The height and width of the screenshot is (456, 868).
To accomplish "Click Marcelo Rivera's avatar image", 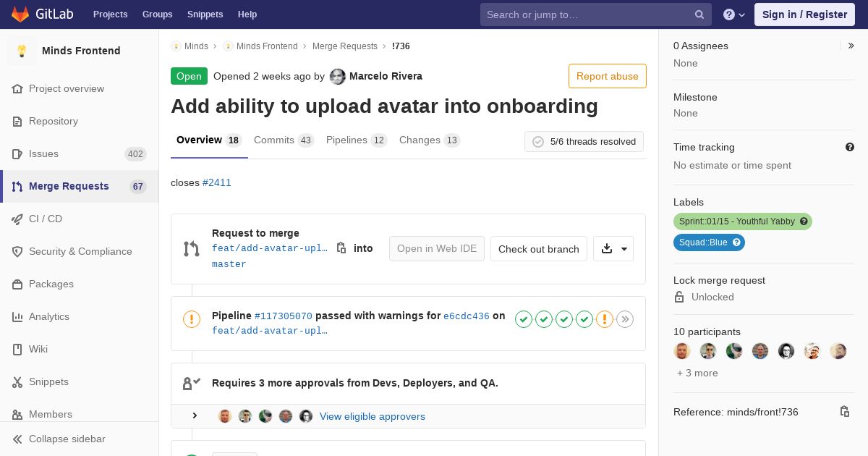I will [338, 77].
